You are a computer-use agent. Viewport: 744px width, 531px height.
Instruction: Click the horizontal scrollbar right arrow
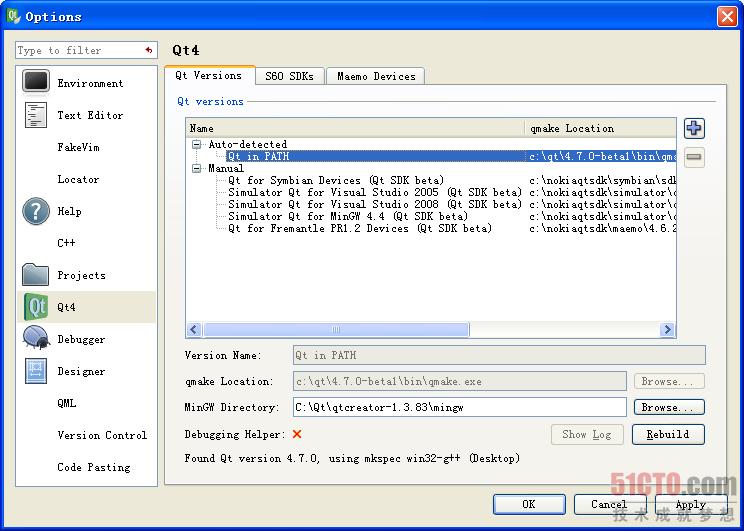point(667,329)
